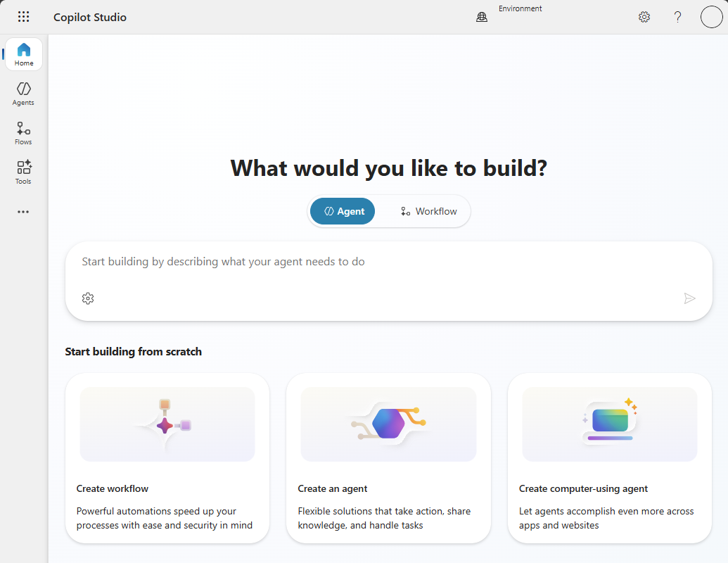Select the Home icon in the sidebar
Viewport: 728px width, 563px height.
[23, 53]
